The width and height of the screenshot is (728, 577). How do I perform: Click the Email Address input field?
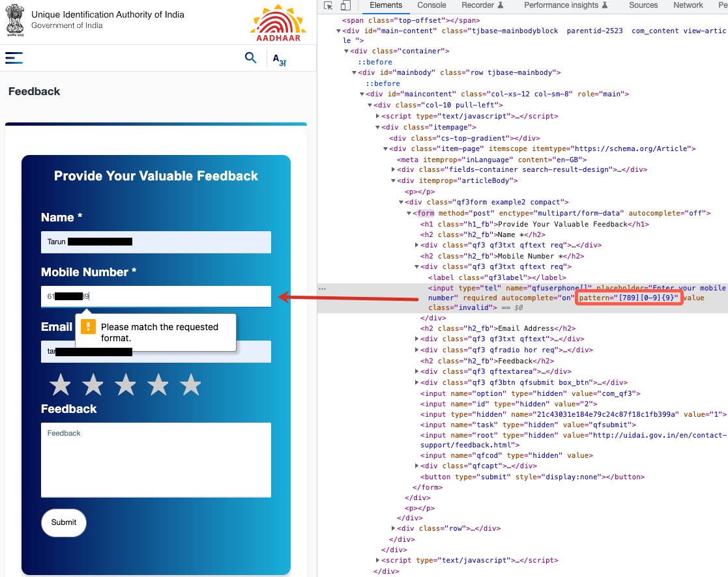(x=156, y=351)
